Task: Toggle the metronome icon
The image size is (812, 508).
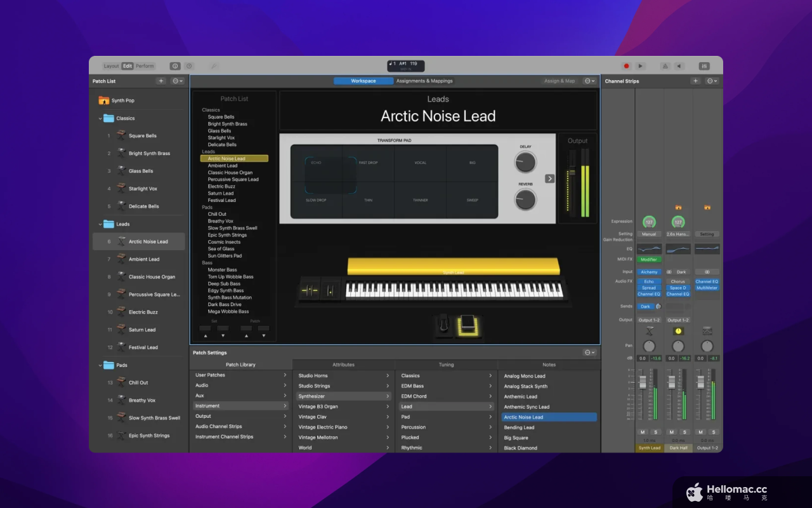Action: [665, 66]
